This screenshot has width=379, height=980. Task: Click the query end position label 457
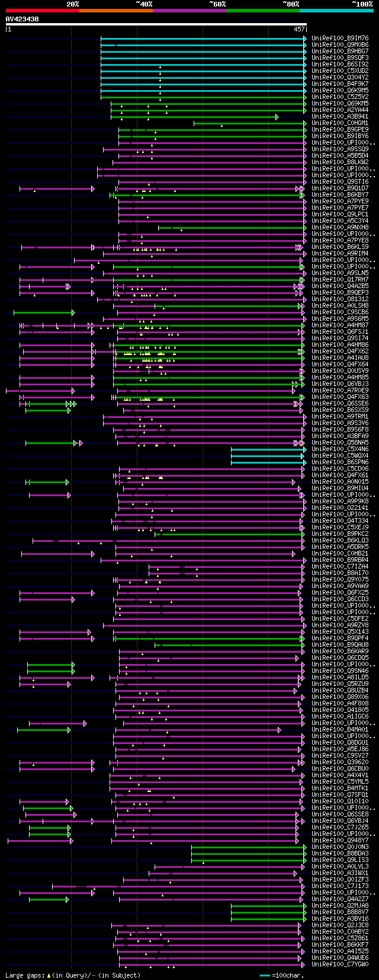[299, 29]
